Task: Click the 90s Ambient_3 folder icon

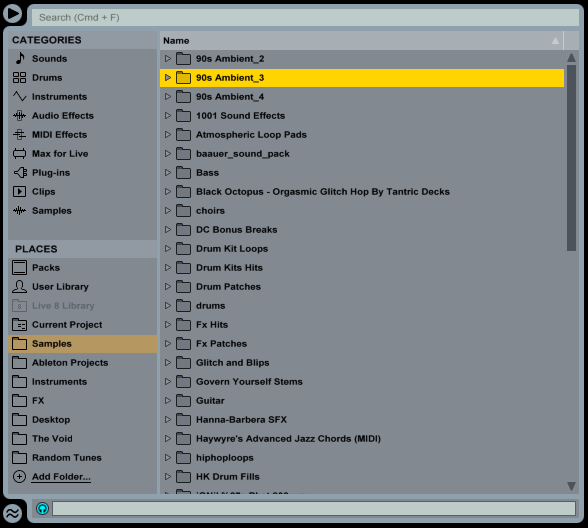Action: click(183, 77)
